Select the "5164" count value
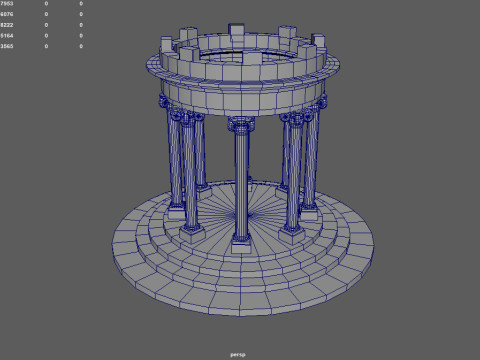 click(7, 36)
